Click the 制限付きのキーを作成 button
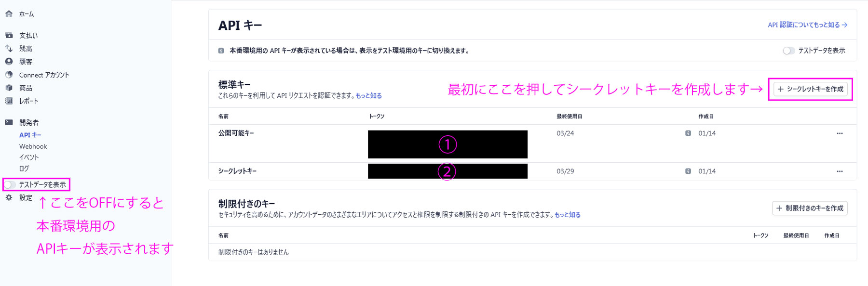This screenshot has width=868, height=286. coord(810,208)
